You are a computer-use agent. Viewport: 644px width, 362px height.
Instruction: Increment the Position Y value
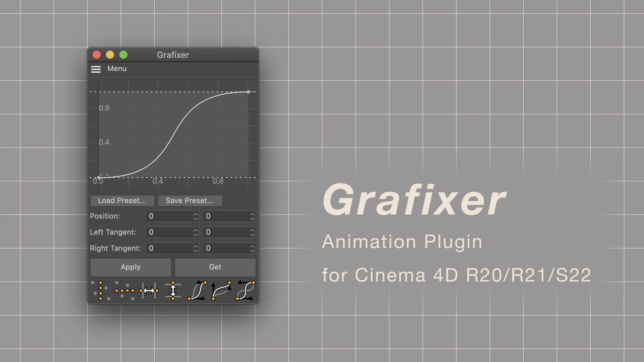pos(252,214)
